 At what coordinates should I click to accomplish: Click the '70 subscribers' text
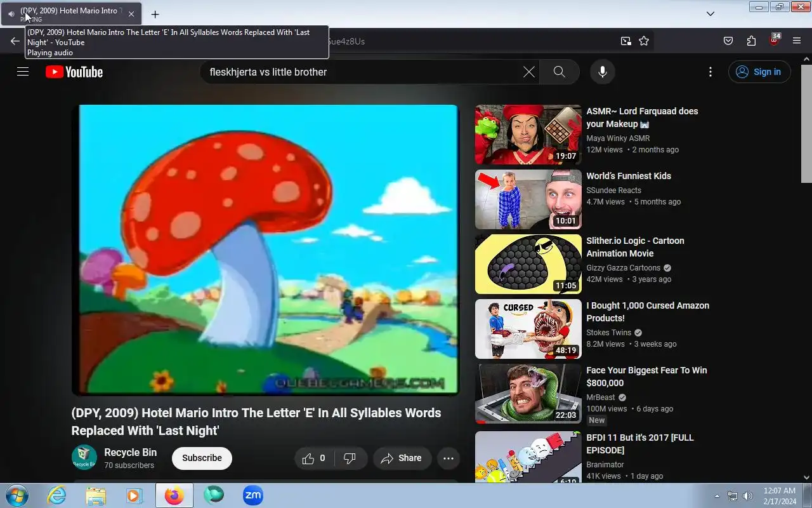129,465
